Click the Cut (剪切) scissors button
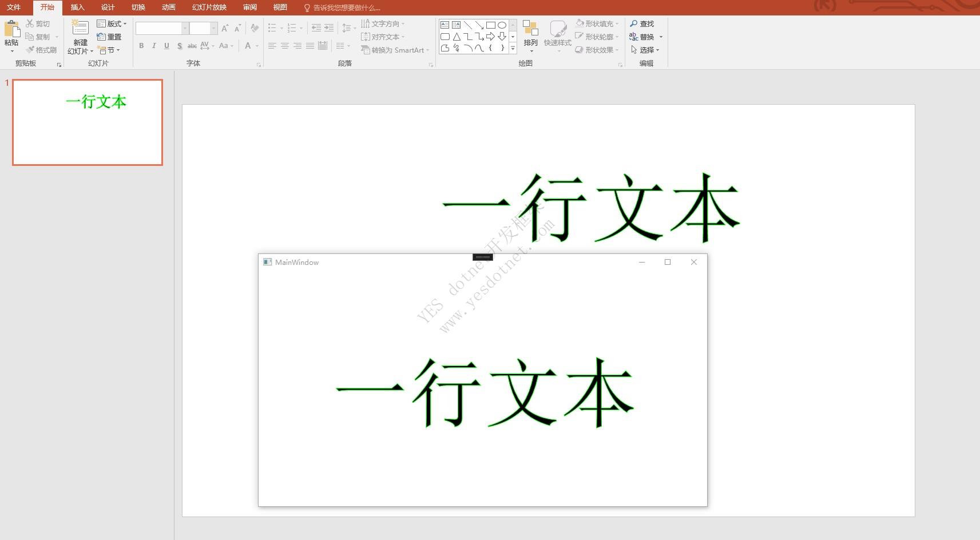This screenshot has width=980, height=540. click(38, 23)
